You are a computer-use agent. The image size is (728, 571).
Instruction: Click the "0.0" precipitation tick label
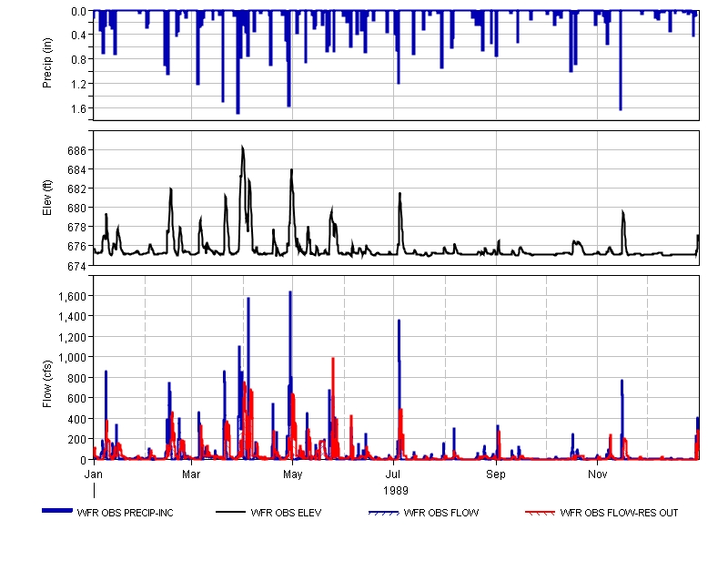[x=79, y=11]
